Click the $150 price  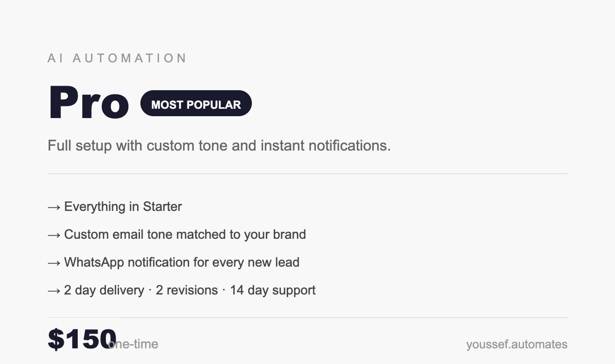[82, 339]
